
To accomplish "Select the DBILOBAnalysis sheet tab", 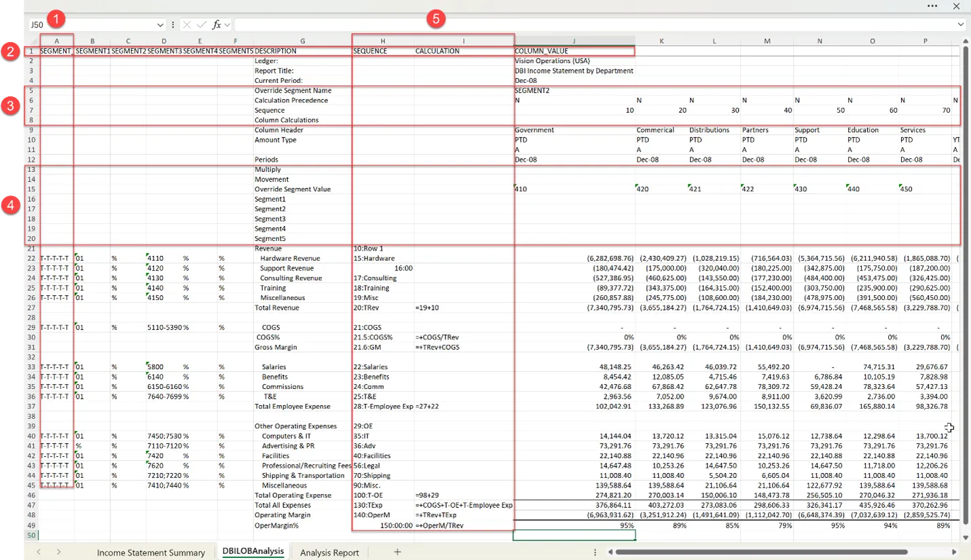I will 253,552.
